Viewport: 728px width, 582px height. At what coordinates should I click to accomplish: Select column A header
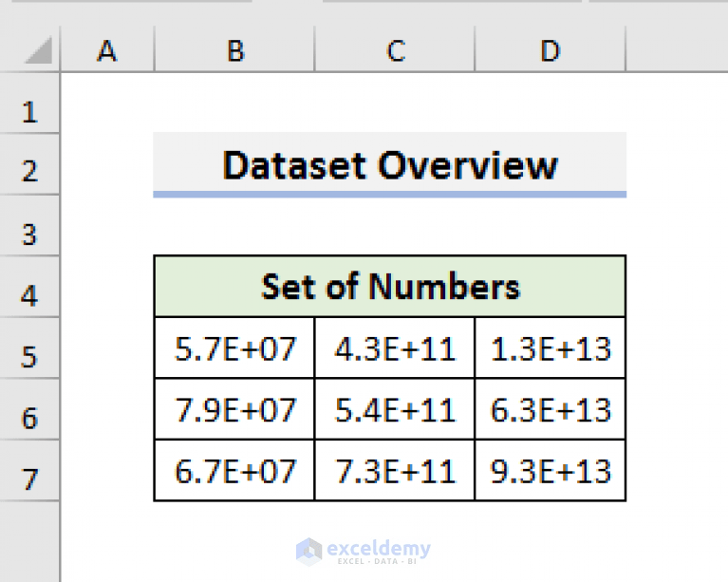107,50
